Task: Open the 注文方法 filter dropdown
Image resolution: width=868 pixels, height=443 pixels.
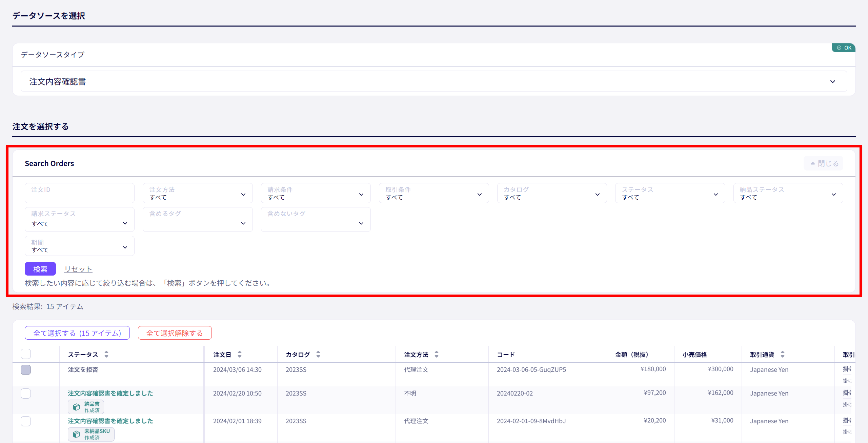Action: pyautogui.click(x=198, y=193)
